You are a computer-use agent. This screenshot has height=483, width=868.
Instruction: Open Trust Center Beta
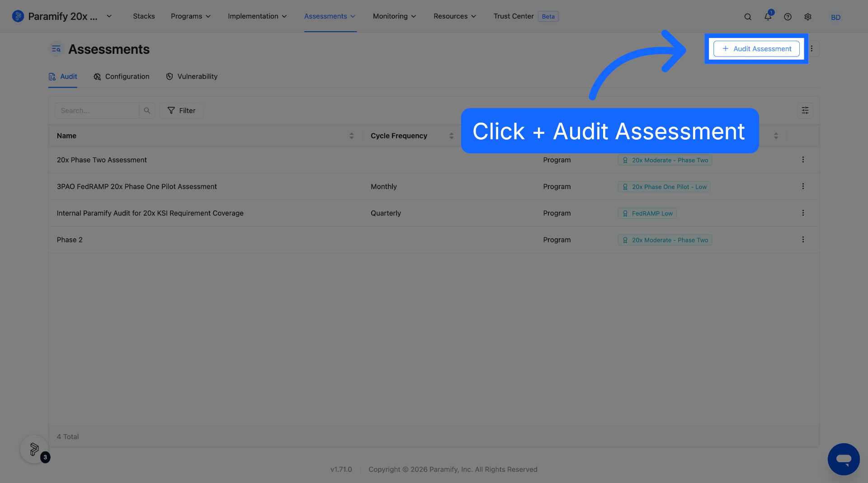[526, 16]
